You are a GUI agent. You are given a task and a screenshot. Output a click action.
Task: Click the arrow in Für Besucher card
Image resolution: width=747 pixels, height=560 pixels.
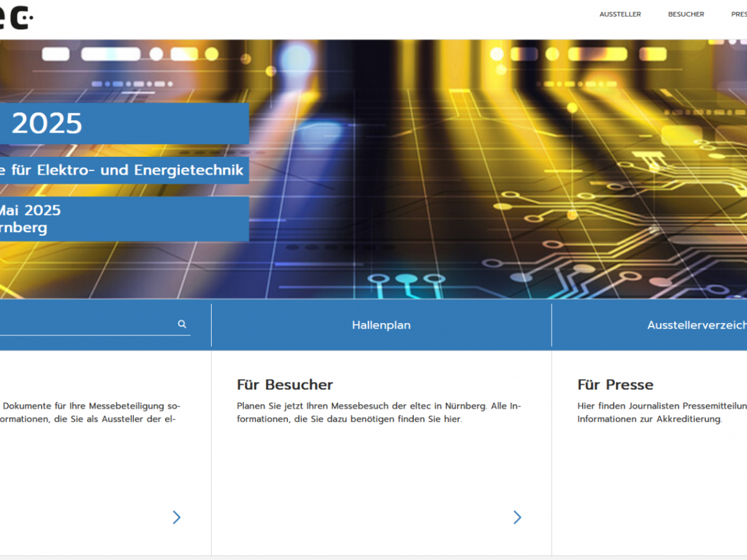click(517, 517)
